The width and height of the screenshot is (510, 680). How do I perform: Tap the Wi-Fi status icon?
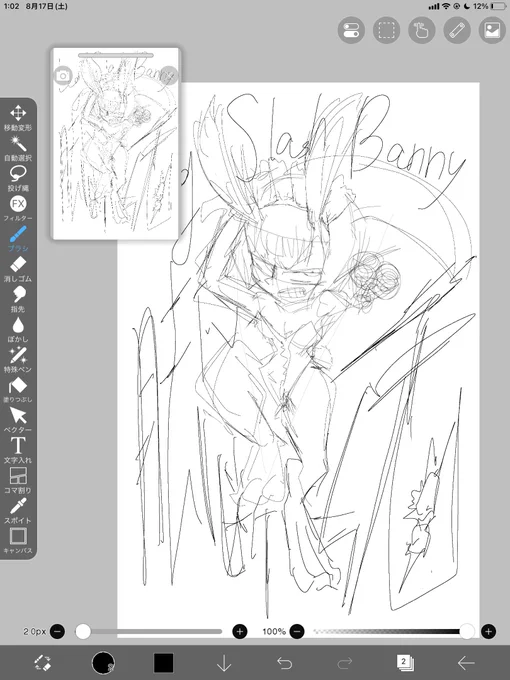446,6
